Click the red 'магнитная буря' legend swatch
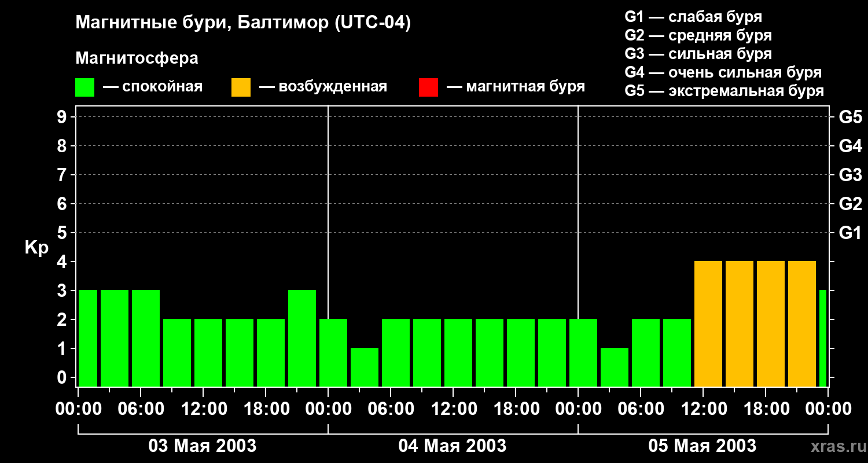 pos(428,87)
